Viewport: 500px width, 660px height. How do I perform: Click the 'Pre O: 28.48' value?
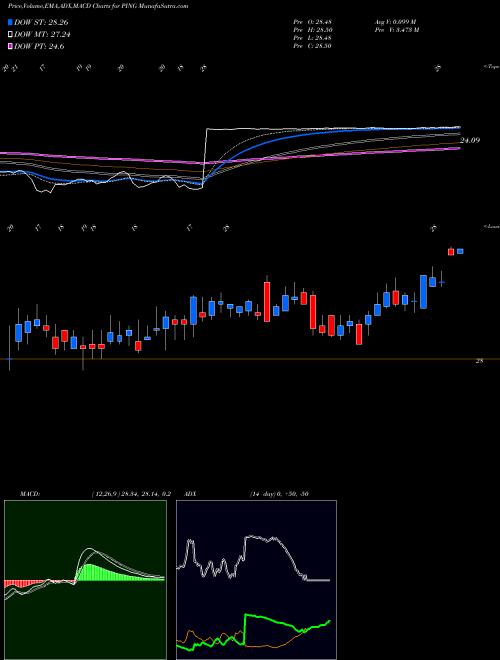[312, 22]
